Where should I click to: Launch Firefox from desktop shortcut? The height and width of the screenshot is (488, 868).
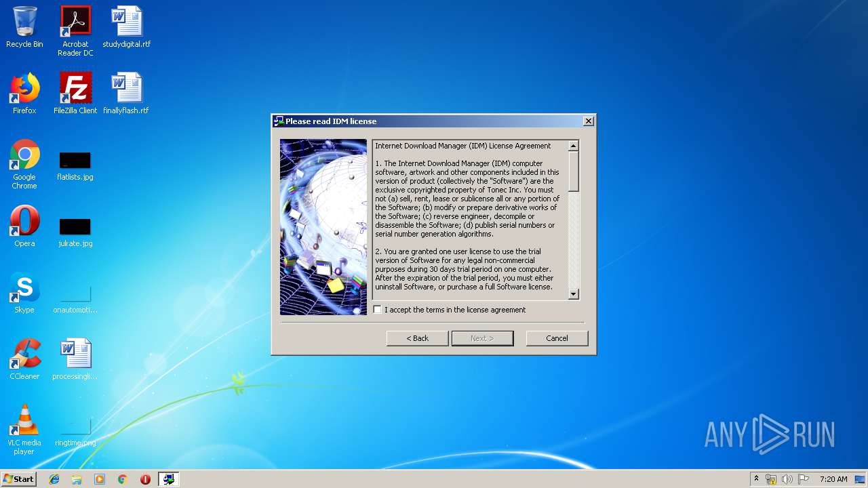tap(24, 94)
